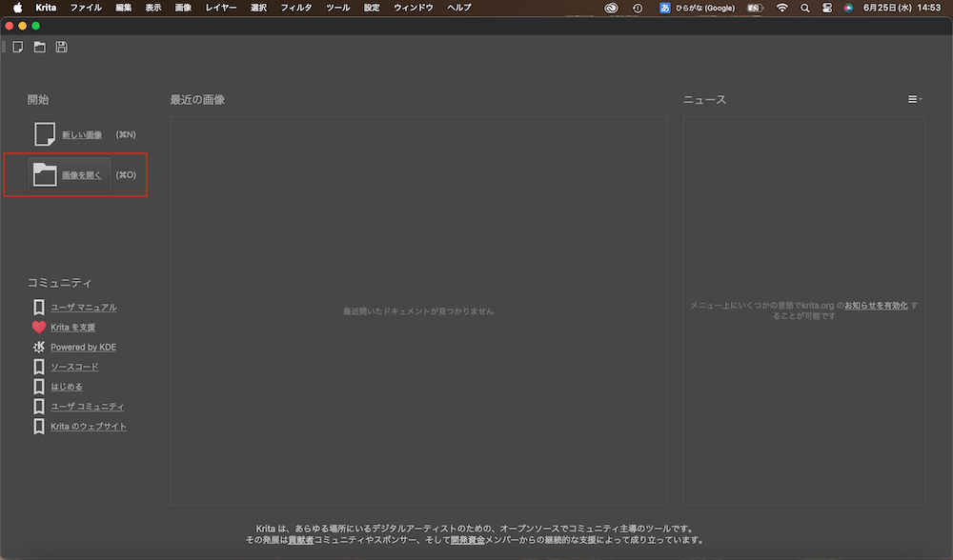
Task: Click the KDE gear logo icon
Action: tap(39, 347)
